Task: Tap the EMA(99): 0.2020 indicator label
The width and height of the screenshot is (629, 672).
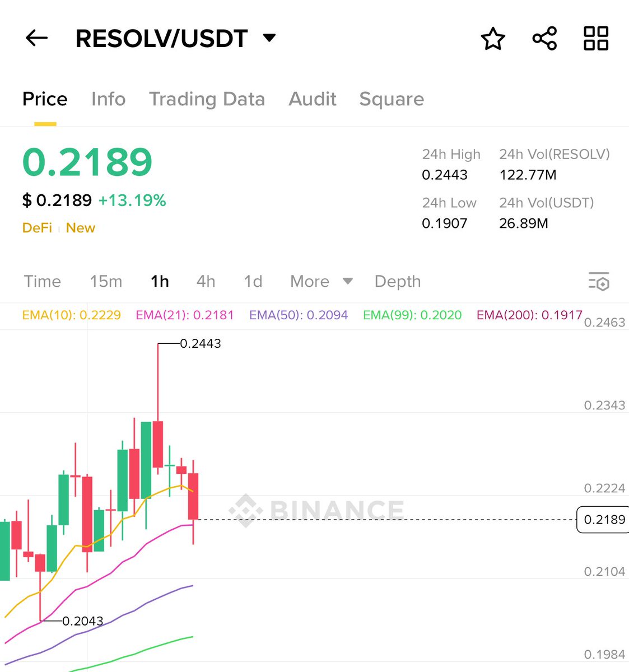Action: (412, 315)
